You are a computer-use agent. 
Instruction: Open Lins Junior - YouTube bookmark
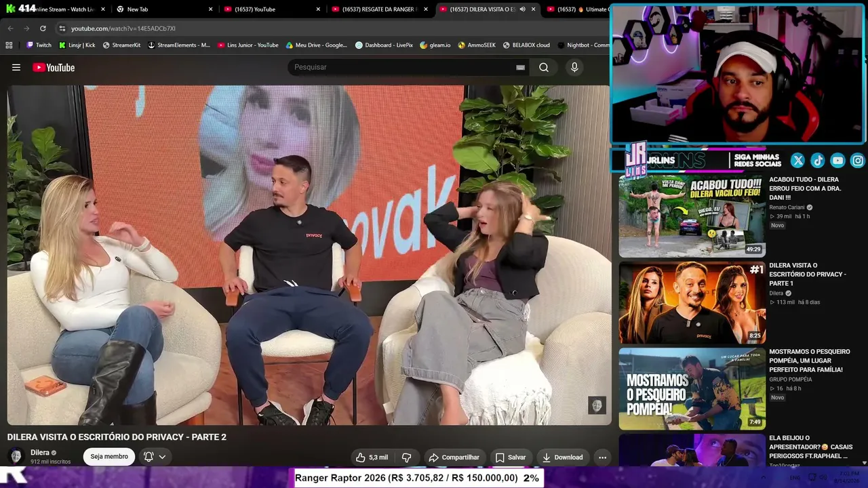[x=248, y=45]
